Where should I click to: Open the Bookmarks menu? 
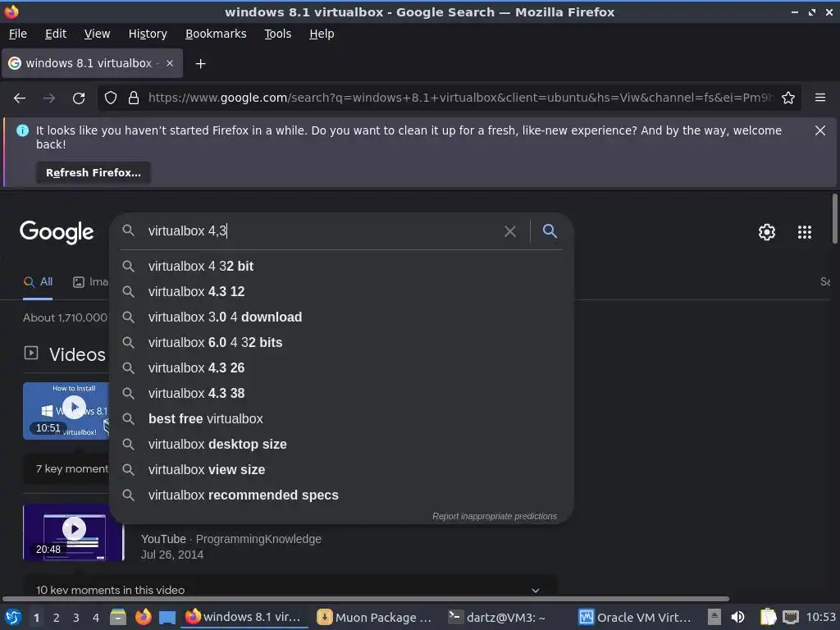[x=216, y=34]
